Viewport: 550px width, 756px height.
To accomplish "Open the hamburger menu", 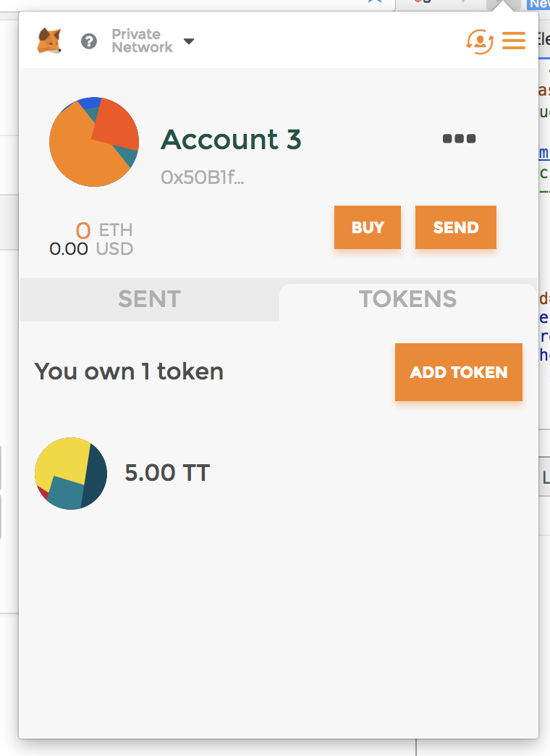I will click(x=514, y=41).
